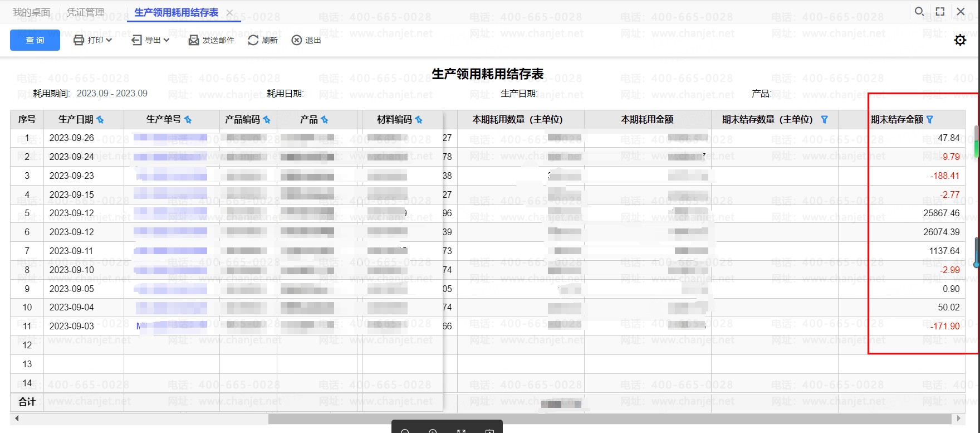Toggle the pin on 生产单号 column

188,120
